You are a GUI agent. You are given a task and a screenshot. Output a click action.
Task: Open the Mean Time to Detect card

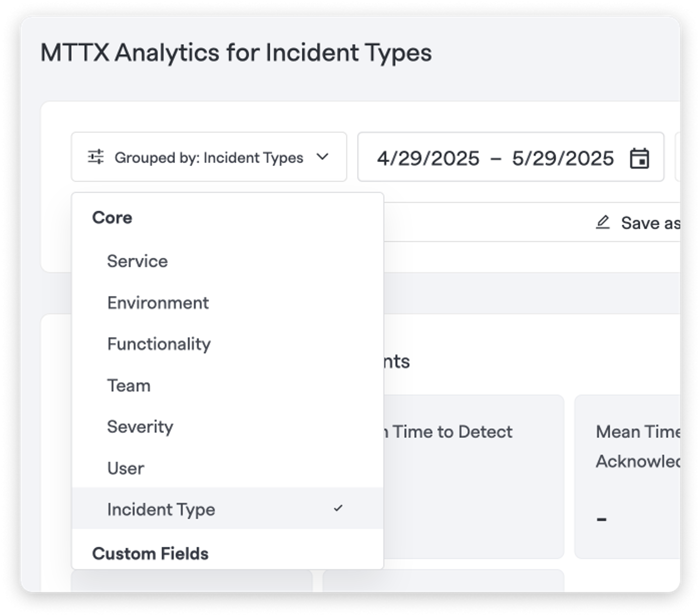474,477
